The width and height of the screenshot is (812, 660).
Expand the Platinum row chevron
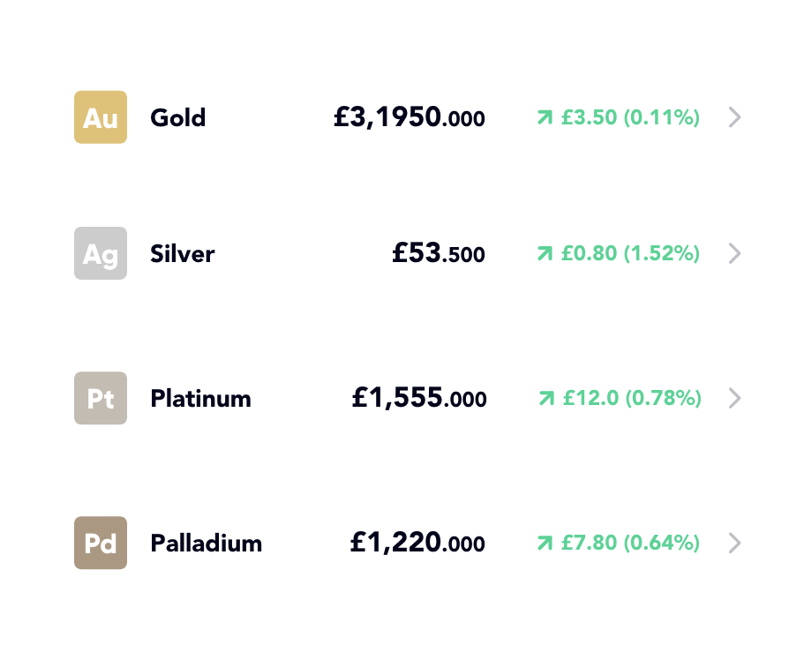tap(734, 398)
